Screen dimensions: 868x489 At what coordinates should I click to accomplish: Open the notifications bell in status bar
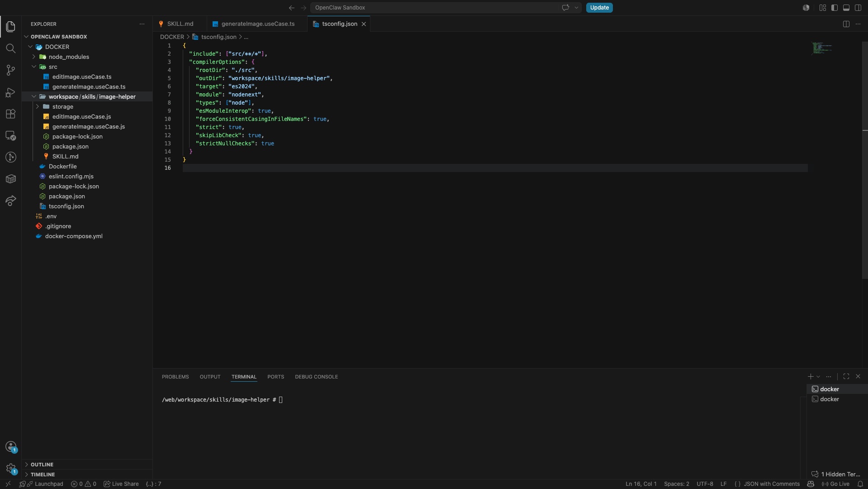860,484
